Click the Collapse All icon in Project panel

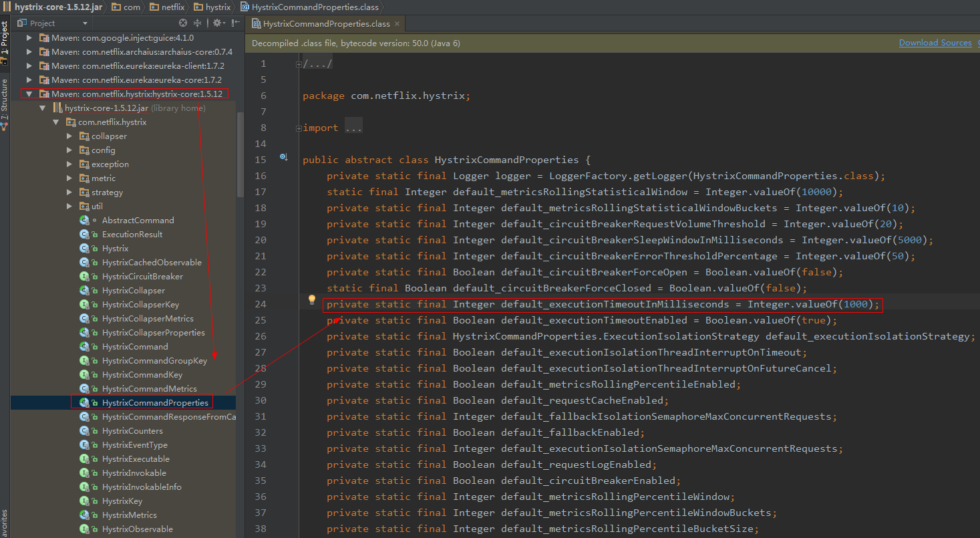click(x=198, y=23)
